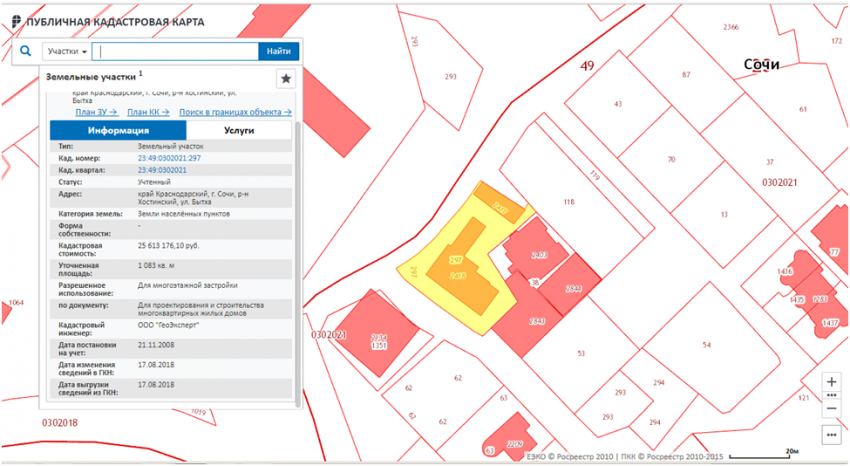Select the red building labeled 2844

click(574, 289)
